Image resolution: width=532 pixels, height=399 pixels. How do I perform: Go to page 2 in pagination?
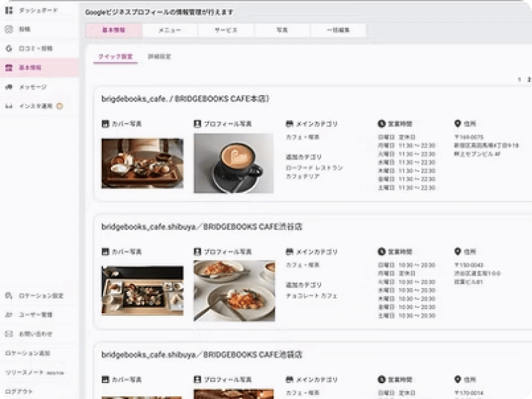[528, 80]
